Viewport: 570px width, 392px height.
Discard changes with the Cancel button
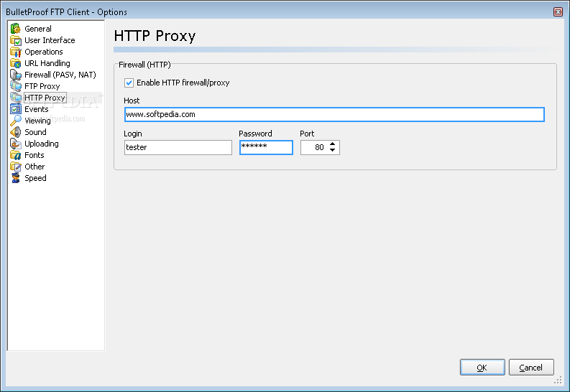coord(531,368)
